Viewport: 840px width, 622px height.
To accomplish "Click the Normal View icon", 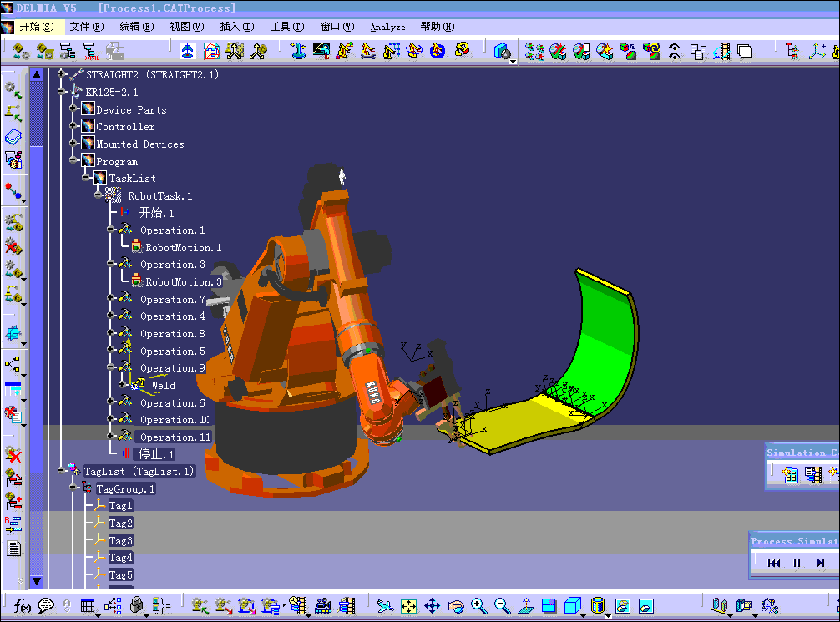I will point(525,606).
